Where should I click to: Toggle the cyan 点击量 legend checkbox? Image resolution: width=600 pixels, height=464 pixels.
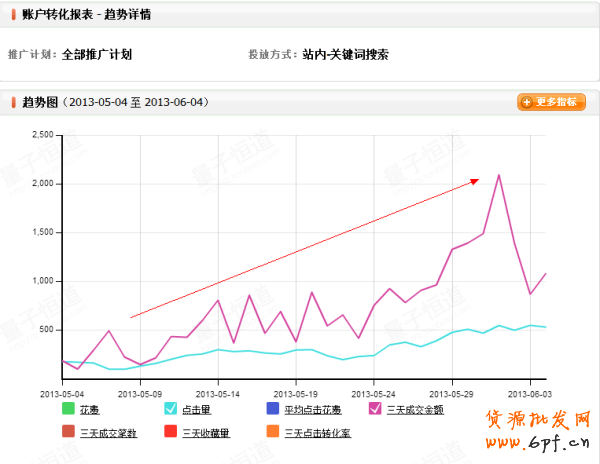(x=170, y=408)
